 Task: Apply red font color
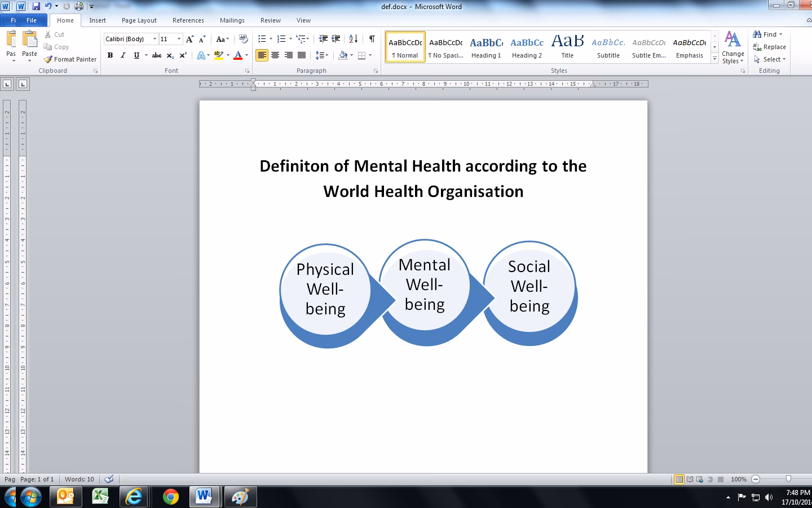point(238,55)
